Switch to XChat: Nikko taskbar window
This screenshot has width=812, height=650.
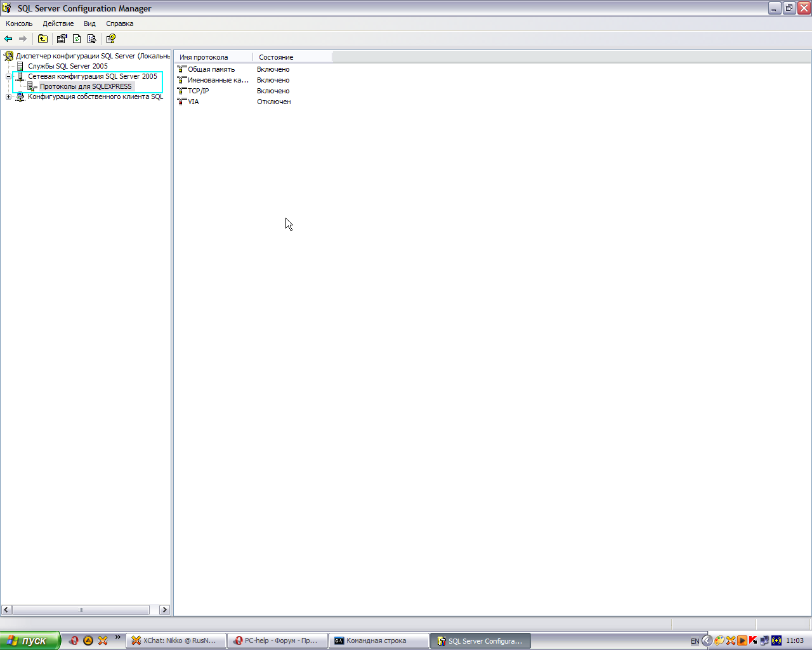(x=176, y=640)
